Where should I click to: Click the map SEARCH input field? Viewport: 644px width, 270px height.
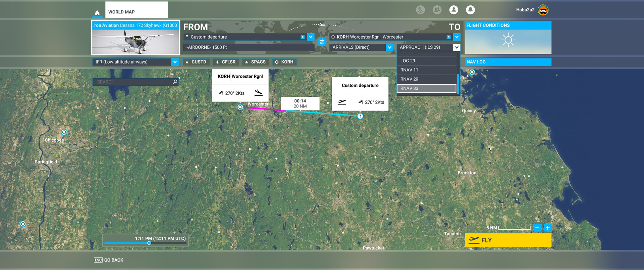click(135, 82)
